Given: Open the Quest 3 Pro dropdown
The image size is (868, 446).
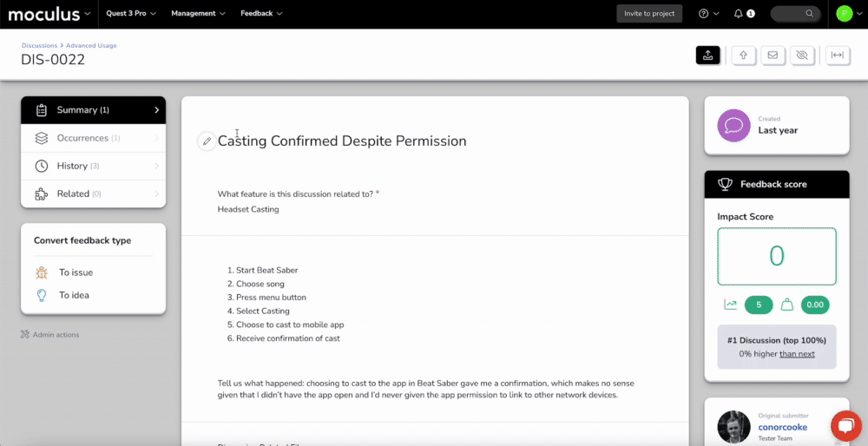Looking at the screenshot, I should point(130,14).
